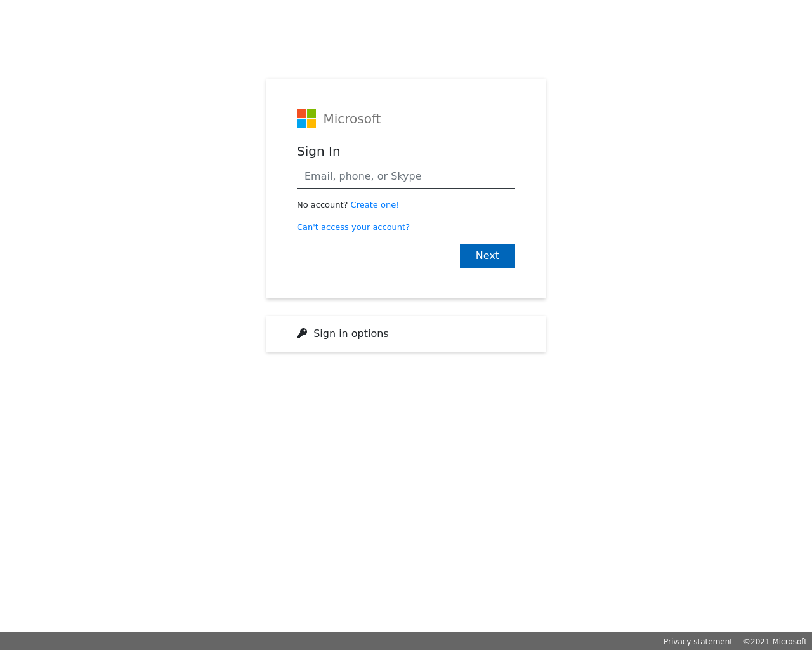
Task: Click the Next button
Action: tap(487, 256)
